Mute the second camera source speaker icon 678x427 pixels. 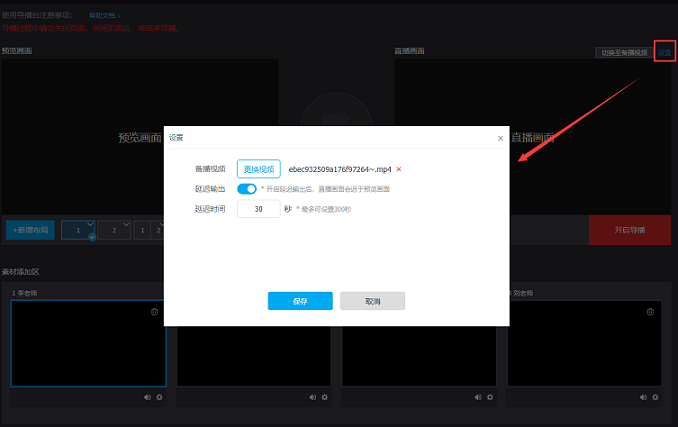(312, 397)
